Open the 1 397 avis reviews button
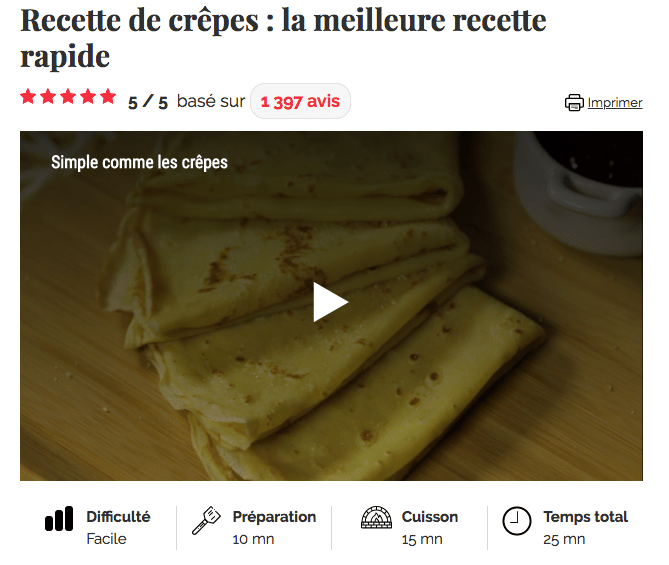 pyautogui.click(x=300, y=101)
